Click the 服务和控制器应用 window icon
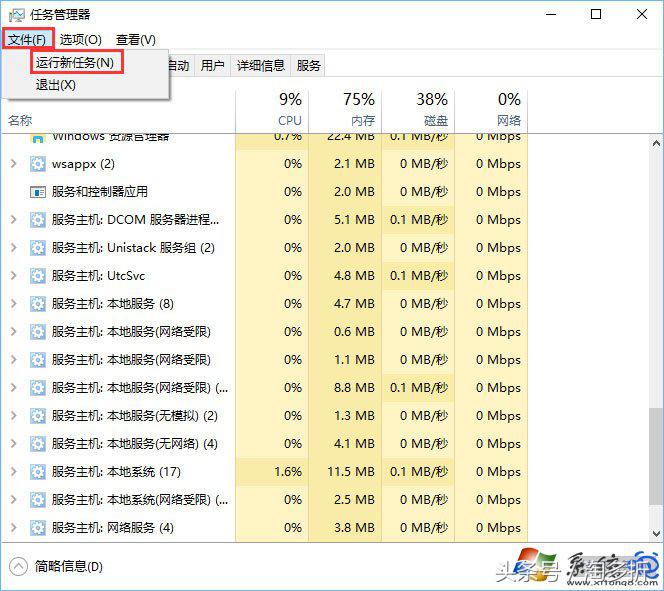This screenshot has width=664, height=591. point(38,192)
